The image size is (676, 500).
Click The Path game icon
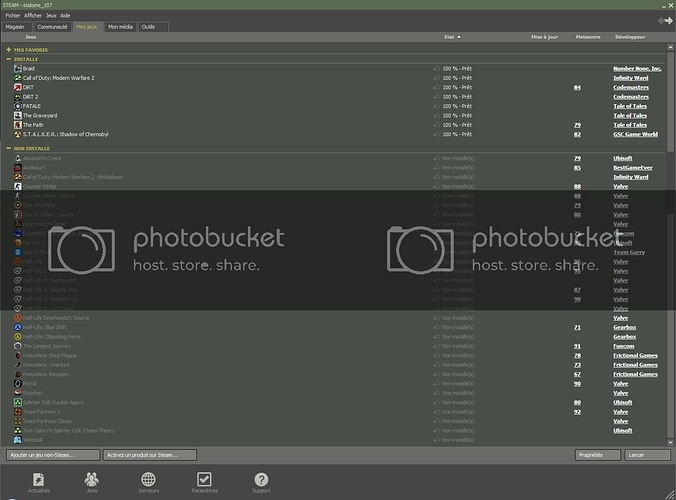click(x=18, y=125)
